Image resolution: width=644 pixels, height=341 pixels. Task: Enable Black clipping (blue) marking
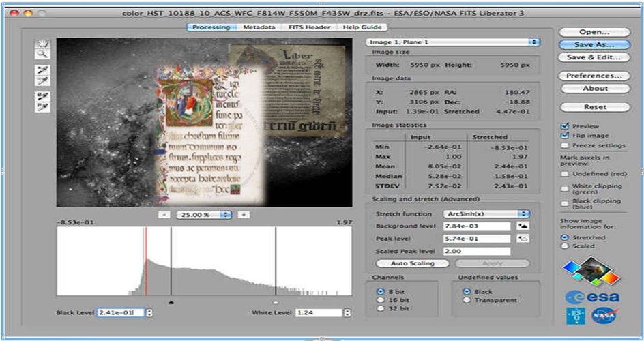(x=565, y=204)
